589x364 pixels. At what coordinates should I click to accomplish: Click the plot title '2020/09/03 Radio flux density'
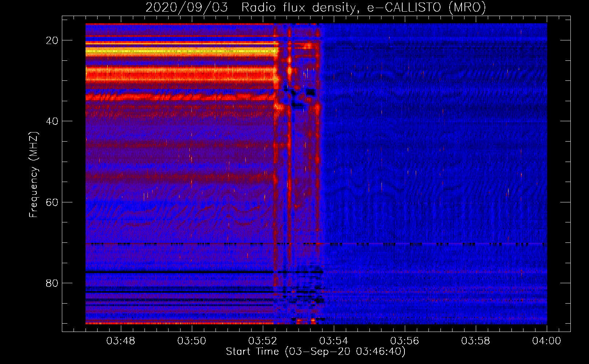click(316, 7)
